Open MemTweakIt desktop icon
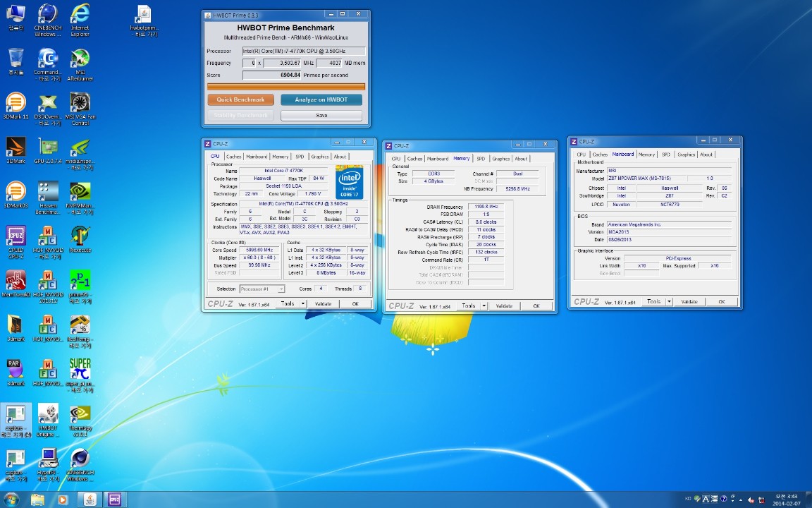 [x=16, y=284]
